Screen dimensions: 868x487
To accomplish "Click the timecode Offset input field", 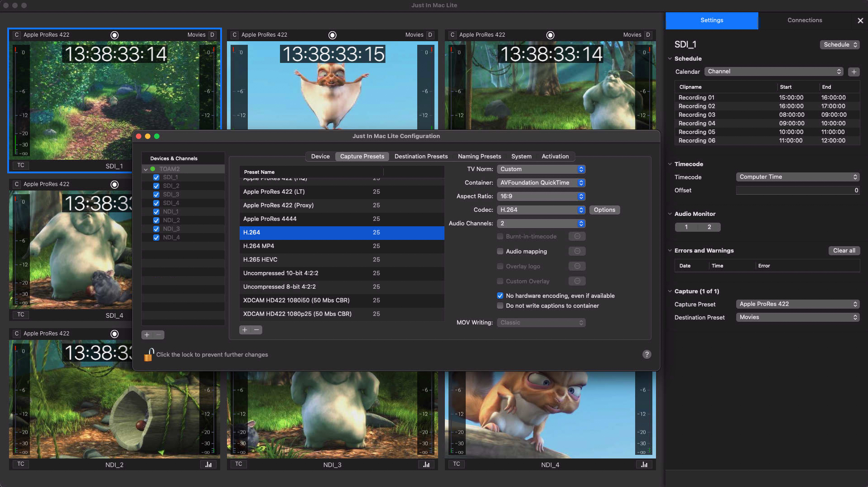I will (x=797, y=191).
